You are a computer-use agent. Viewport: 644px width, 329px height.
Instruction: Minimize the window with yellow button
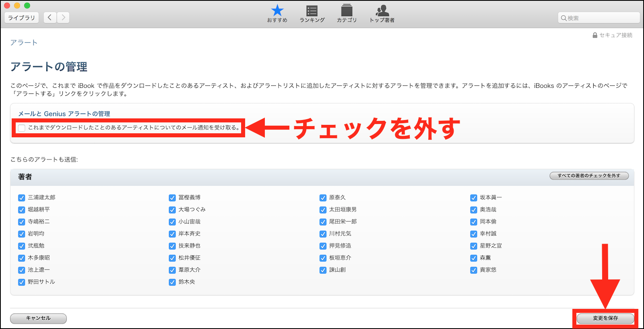click(x=17, y=6)
